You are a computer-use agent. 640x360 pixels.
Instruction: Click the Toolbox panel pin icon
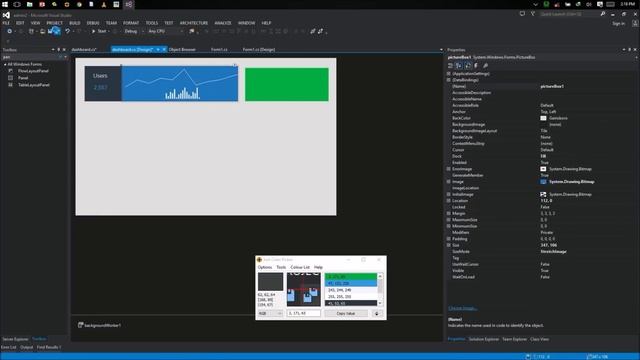tap(58, 50)
